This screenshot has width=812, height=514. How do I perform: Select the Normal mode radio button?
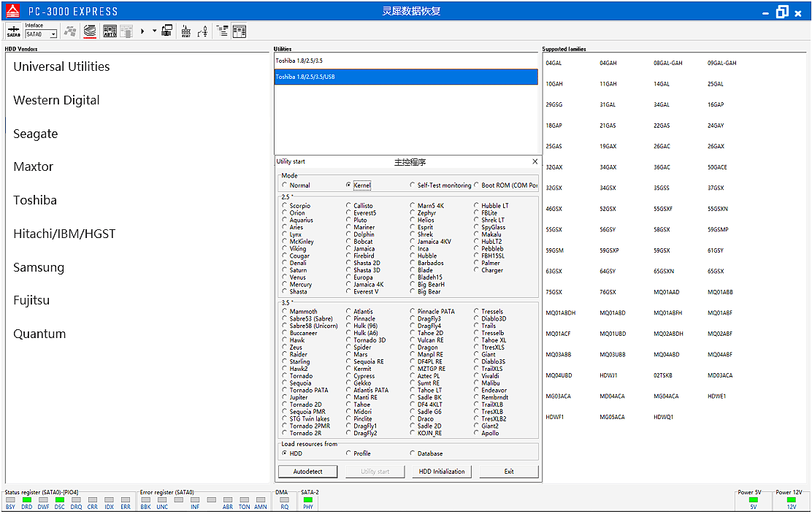click(x=285, y=185)
